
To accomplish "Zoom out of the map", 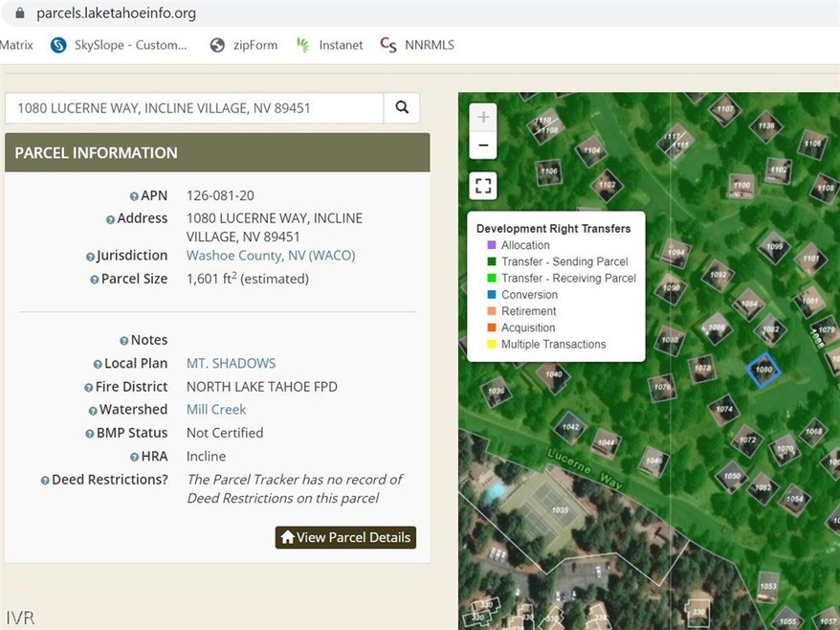I will click(483, 145).
